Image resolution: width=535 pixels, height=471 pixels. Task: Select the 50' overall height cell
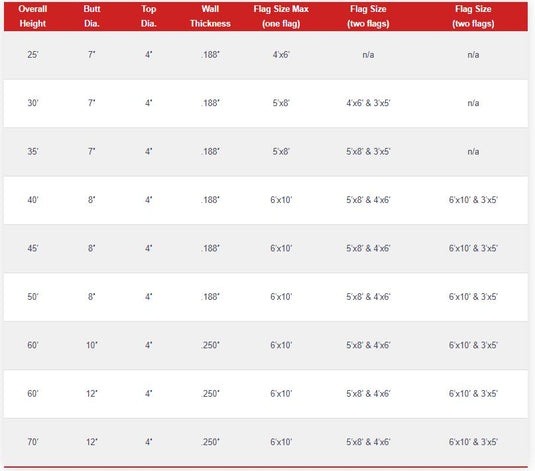(x=33, y=297)
